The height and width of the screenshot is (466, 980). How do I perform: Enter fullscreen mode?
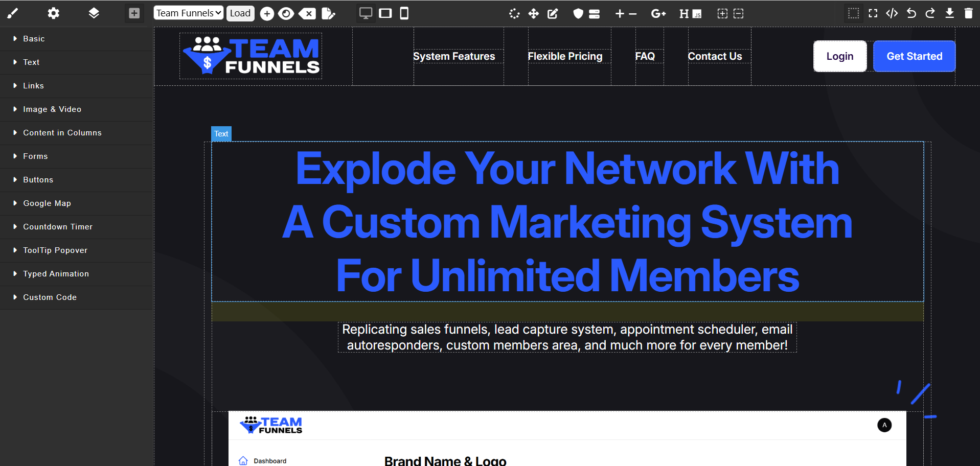click(873, 13)
